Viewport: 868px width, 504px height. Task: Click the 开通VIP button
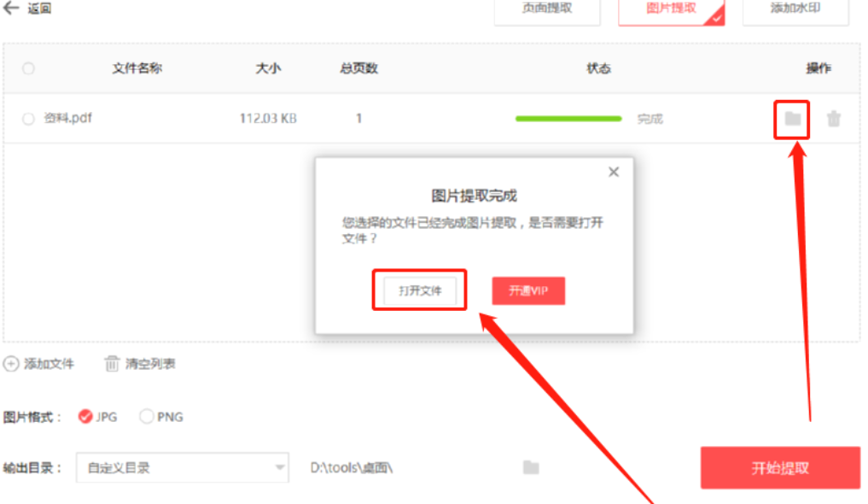(x=528, y=290)
